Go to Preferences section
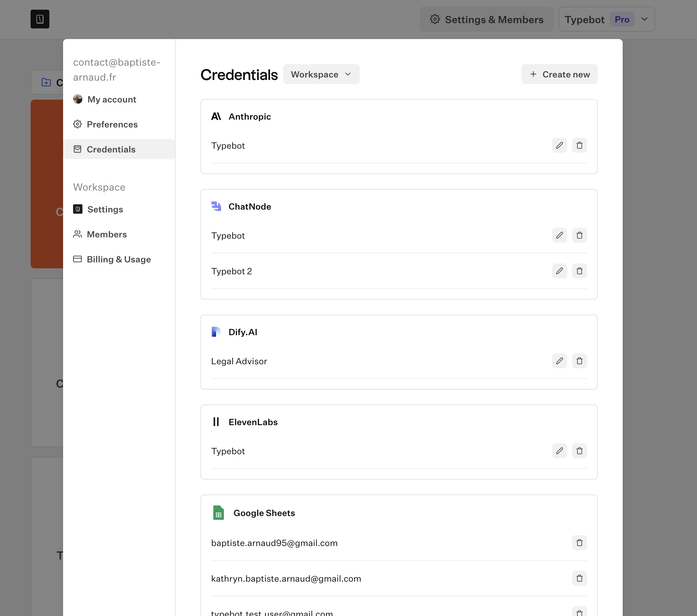 [112, 125]
